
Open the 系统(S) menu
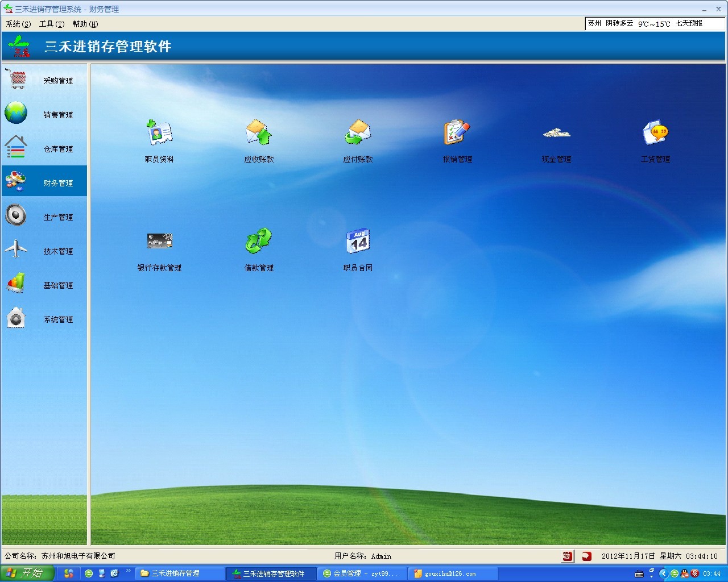click(x=19, y=24)
